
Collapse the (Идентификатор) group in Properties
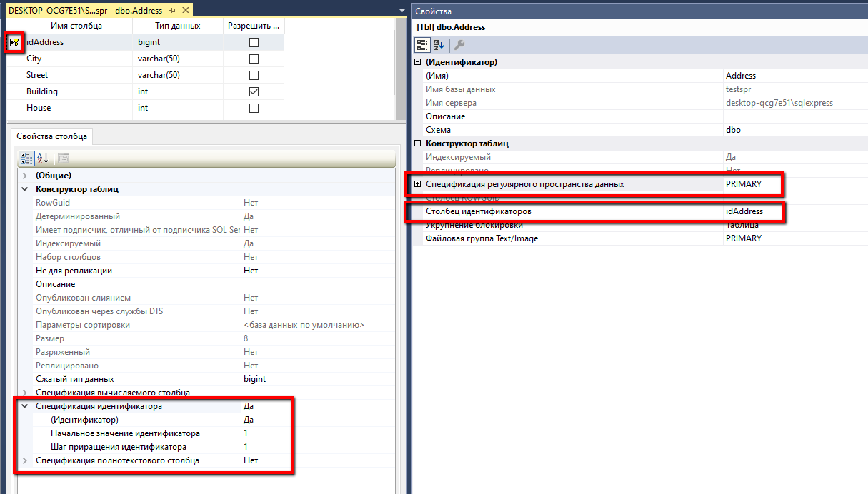click(418, 62)
